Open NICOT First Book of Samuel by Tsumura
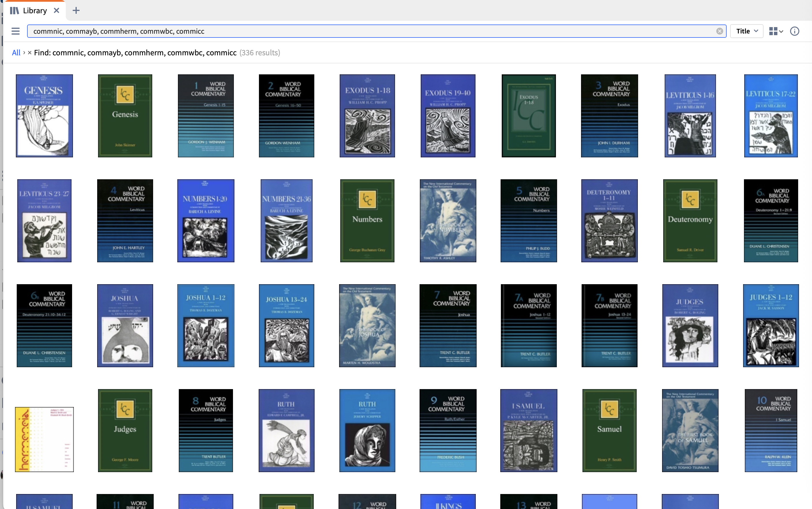Screen dimensions: 812x509 tap(690, 431)
